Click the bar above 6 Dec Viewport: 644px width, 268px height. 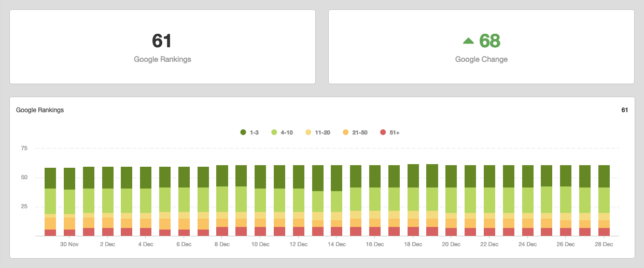tap(184, 201)
